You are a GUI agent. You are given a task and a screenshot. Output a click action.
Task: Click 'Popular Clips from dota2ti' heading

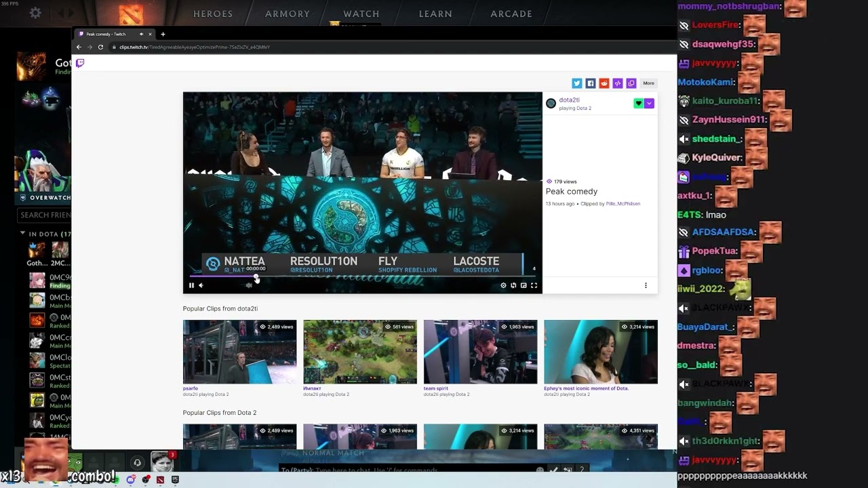pyautogui.click(x=220, y=308)
